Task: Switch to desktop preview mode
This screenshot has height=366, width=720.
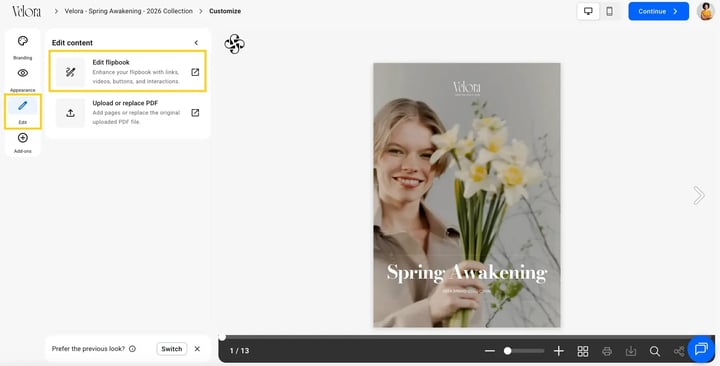Action: (x=588, y=11)
